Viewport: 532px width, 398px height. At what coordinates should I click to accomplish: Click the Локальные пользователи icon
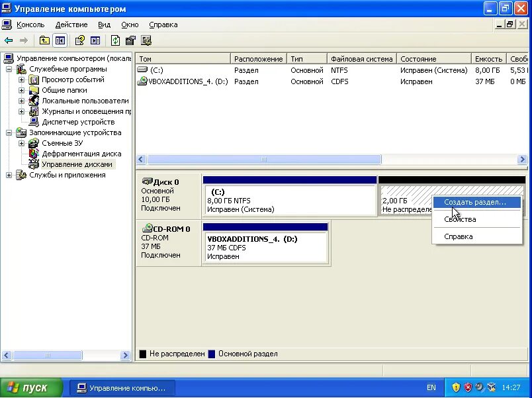(34, 101)
